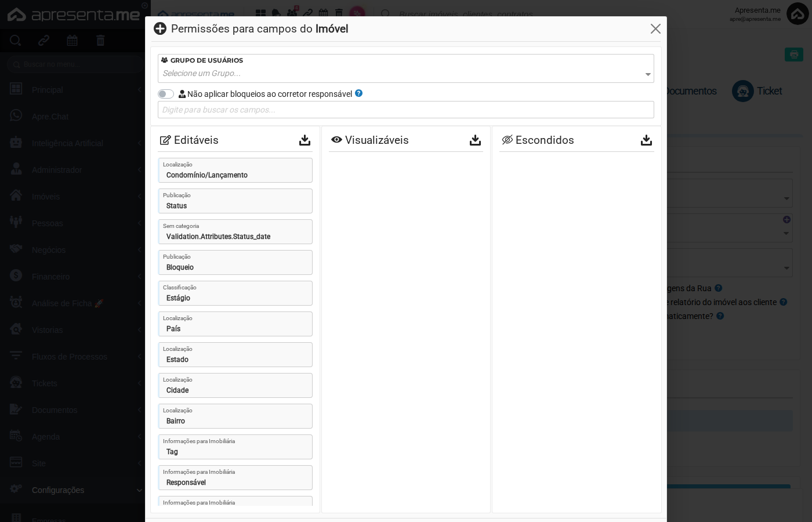Expand the Configurações sidebar chevron

[x=139, y=490]
